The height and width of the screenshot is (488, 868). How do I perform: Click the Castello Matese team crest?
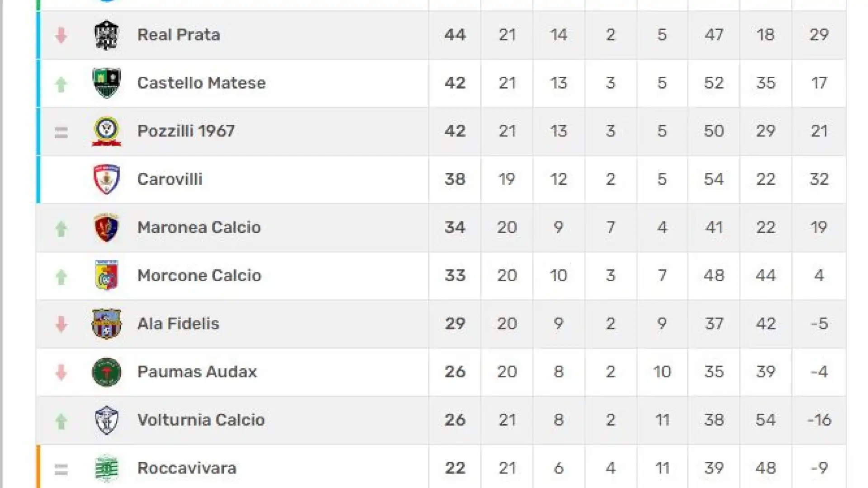pyautogui.click(x=106, y=83)
